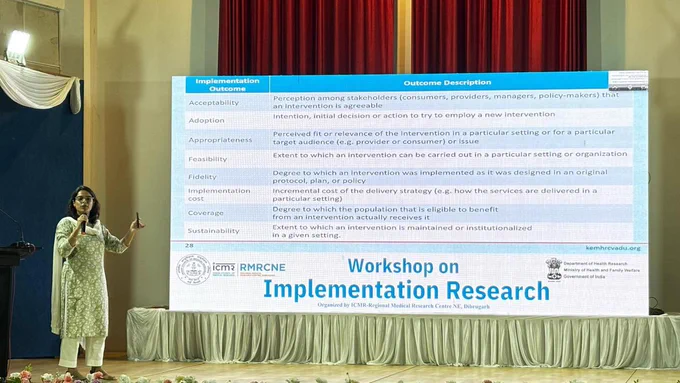Click the Fidelity description "Degree to which an intervention was implemented"
Viewport: 680px width, 383px height.
440,176
